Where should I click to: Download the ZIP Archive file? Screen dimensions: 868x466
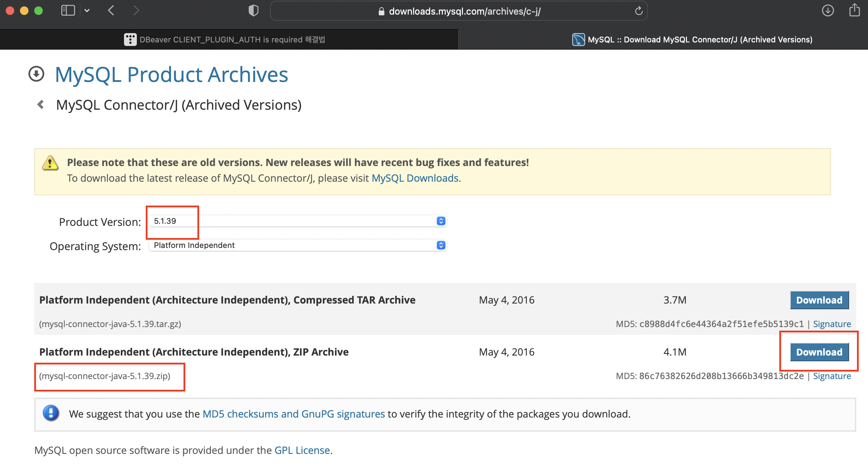tap(819, 352)
